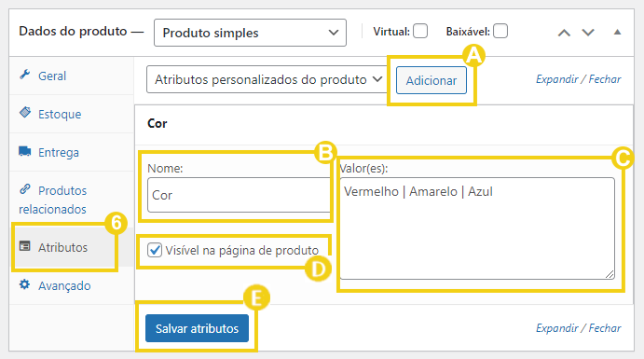
Task: Click the Entrega truck icon
Action: (x=24, y=151)
